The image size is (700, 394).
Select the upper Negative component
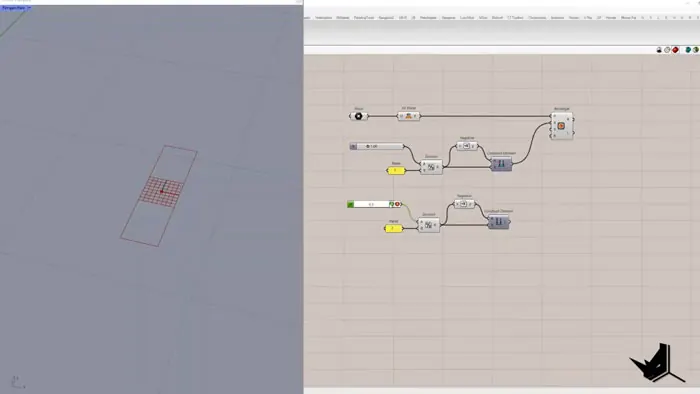pyautogui.click(x=467, y=146)
